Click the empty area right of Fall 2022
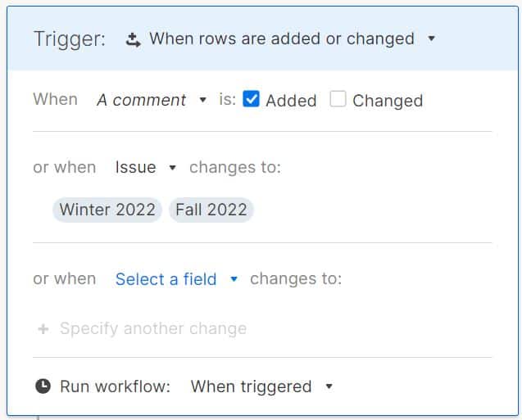522x420 pixels. pyautogui.click(x=369, y=210)
